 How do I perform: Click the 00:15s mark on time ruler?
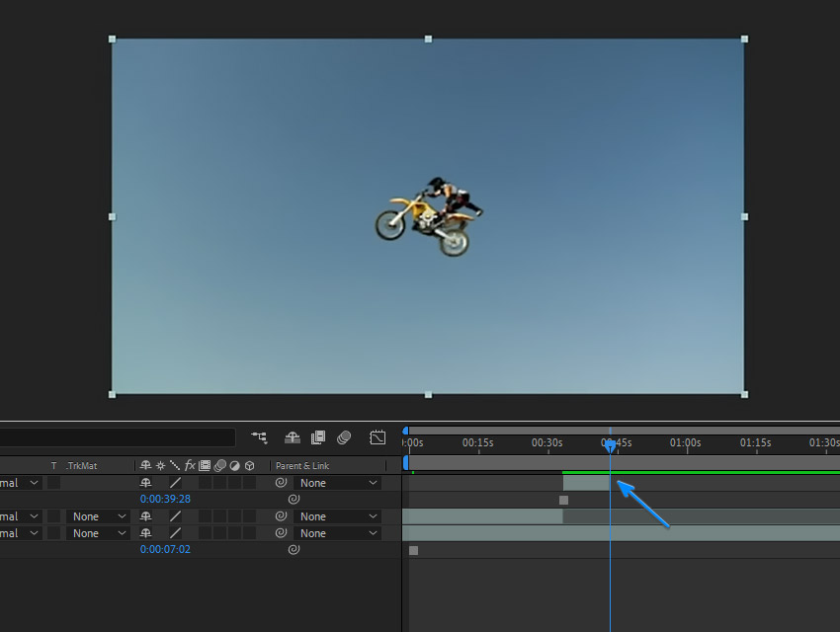coord(478,442)
